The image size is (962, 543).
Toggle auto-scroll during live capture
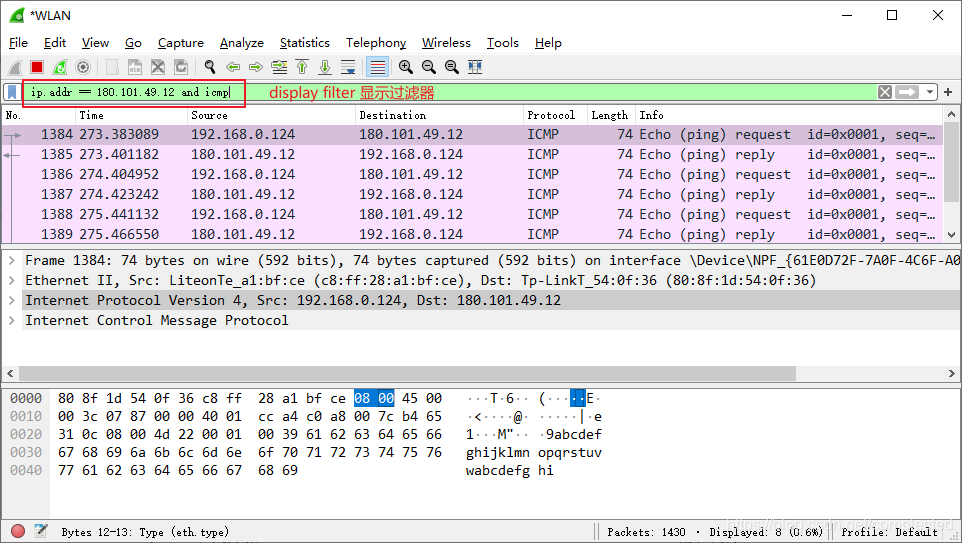coord(348,67)
